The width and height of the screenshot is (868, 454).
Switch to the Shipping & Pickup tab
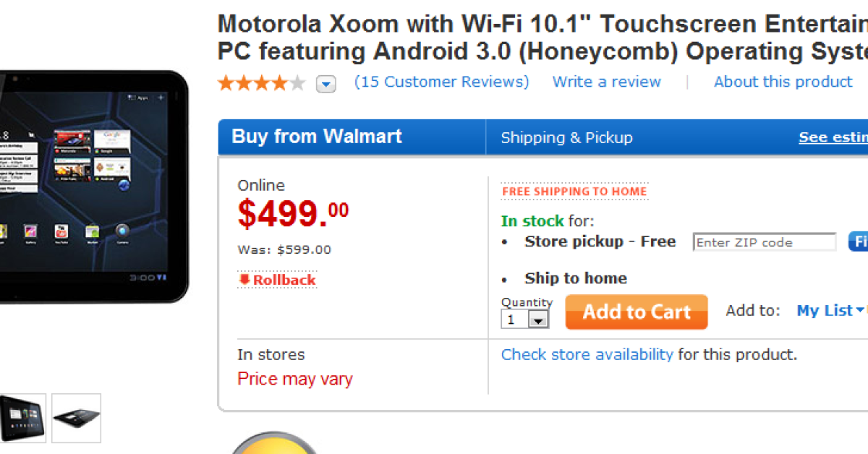coord(566,137)
